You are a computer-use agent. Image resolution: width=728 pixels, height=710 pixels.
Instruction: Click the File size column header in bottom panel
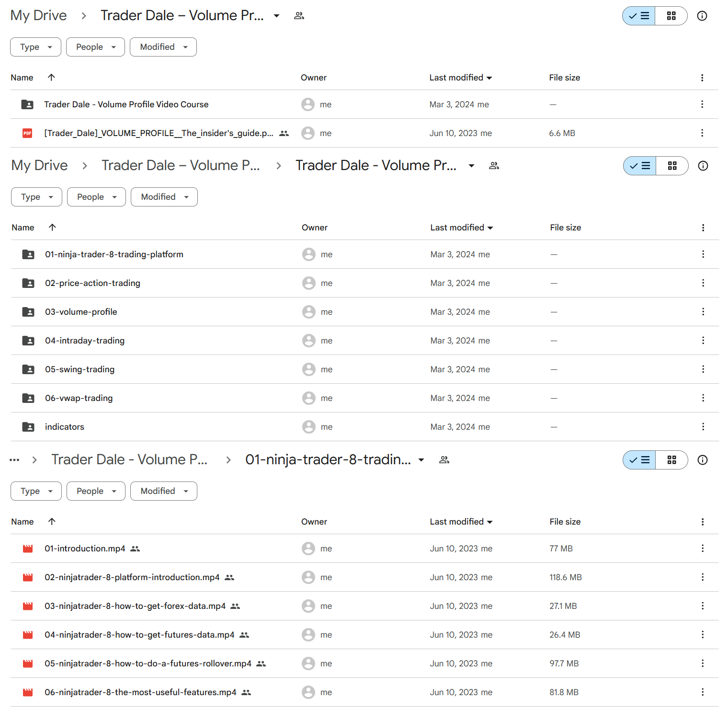tap(565, 522)
